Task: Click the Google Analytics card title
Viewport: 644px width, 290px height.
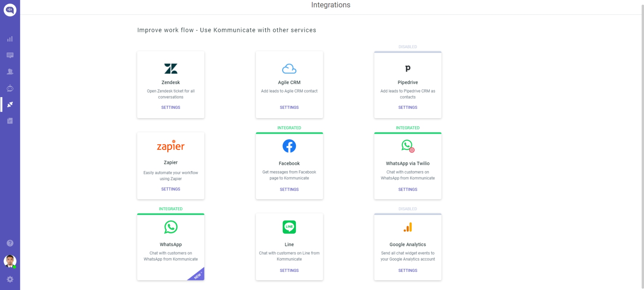Action: (408, 245)
